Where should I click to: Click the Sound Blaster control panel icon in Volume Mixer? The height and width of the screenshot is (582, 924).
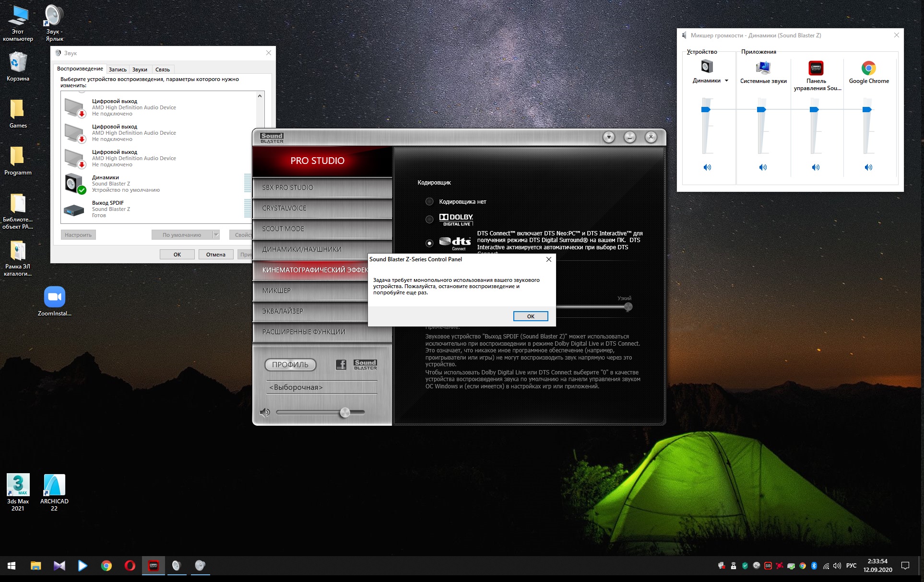tap(816, 68)
